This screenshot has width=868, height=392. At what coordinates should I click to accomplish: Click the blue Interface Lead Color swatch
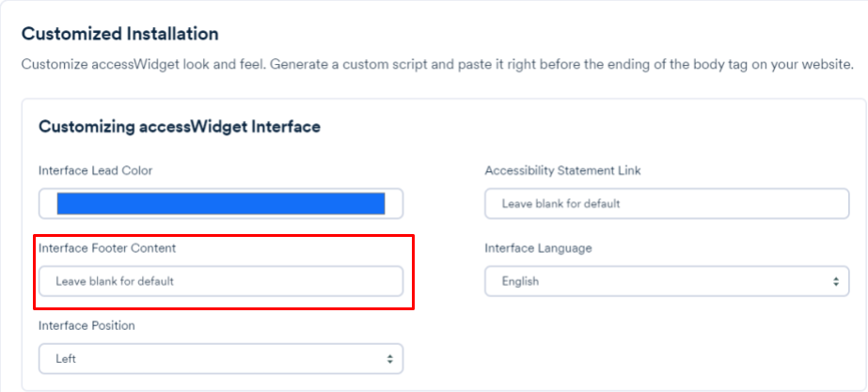point(220,203)
